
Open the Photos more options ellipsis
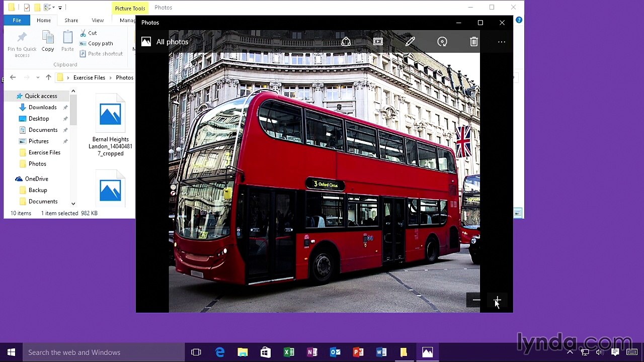tap(502, 42)
